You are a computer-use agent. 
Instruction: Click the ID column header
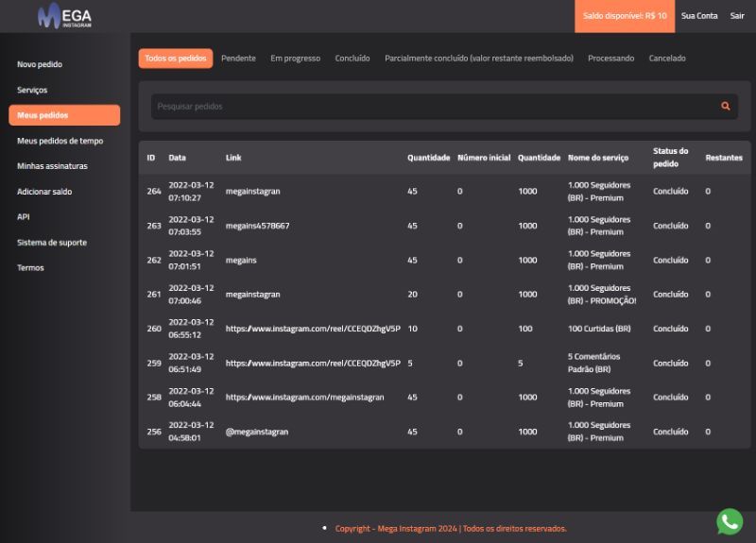point(151,158)
